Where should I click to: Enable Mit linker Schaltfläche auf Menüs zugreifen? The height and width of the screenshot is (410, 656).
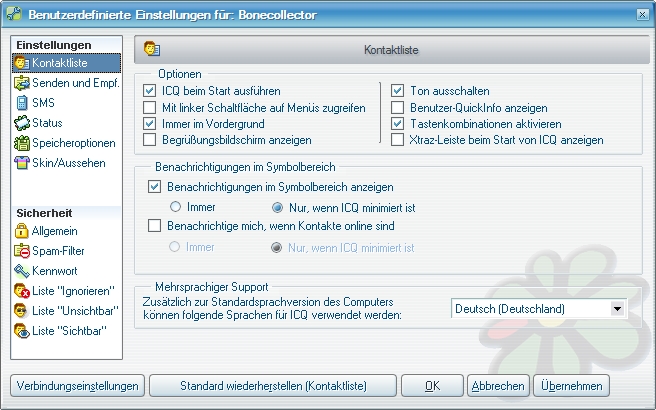point(149,108)
